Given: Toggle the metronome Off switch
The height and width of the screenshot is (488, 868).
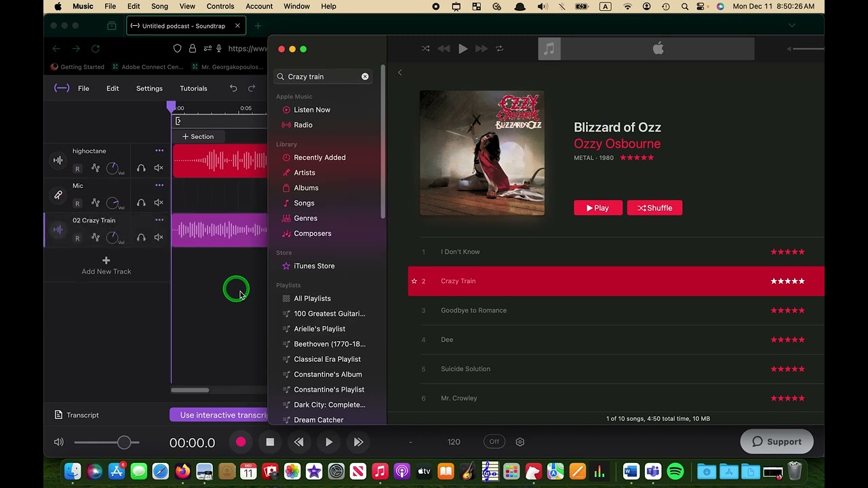Looking at the screenshot, I should click(494, 442).
